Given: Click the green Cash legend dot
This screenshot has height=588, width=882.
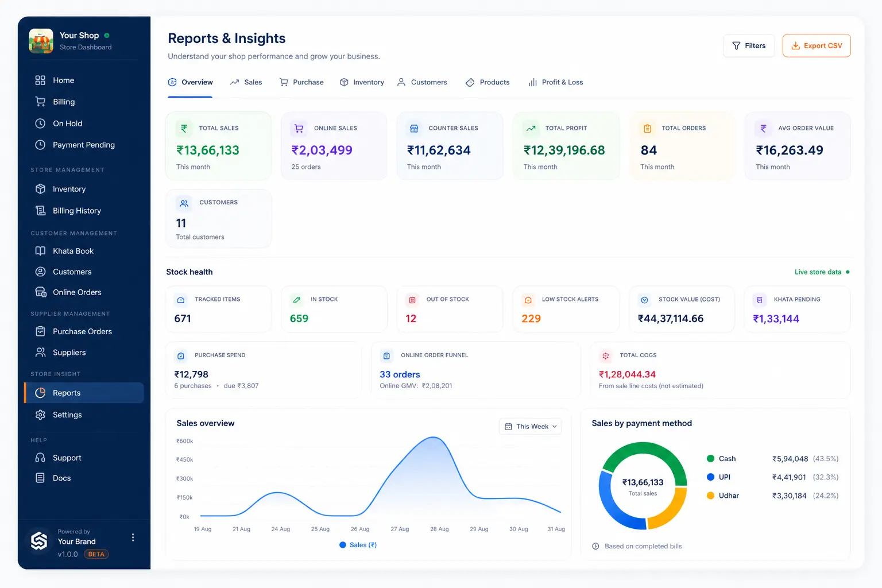Looking at the screenshot, I should coord(710,458).
